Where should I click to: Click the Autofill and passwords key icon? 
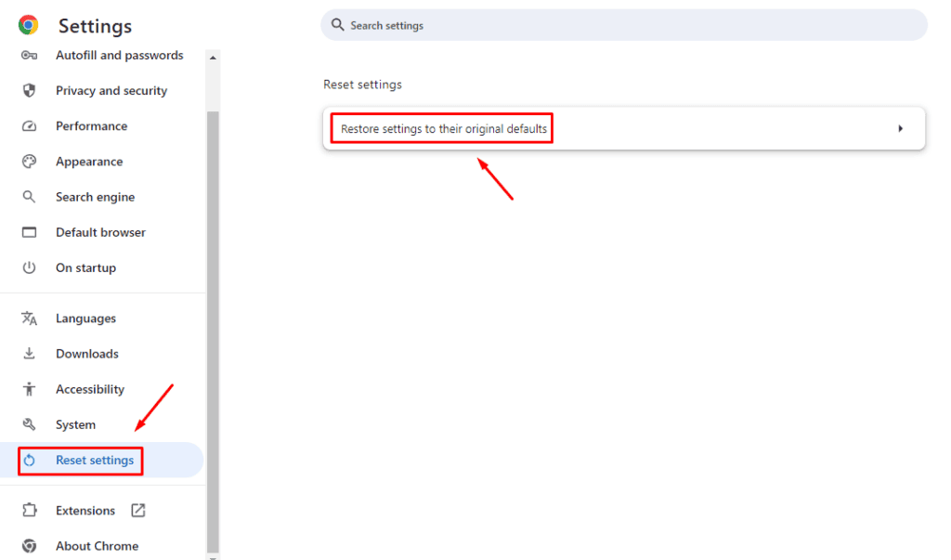29,55
